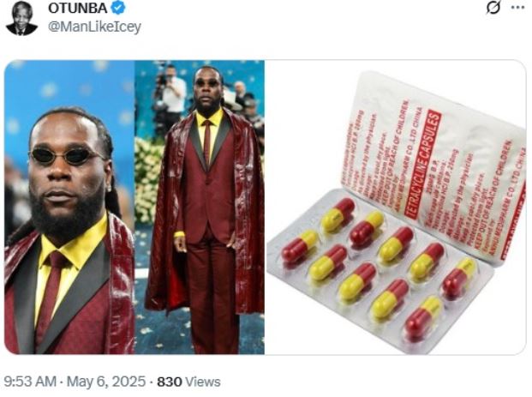Open the Grok slashed-circle icon
532x397 pixels.
[x=493, y=7]
